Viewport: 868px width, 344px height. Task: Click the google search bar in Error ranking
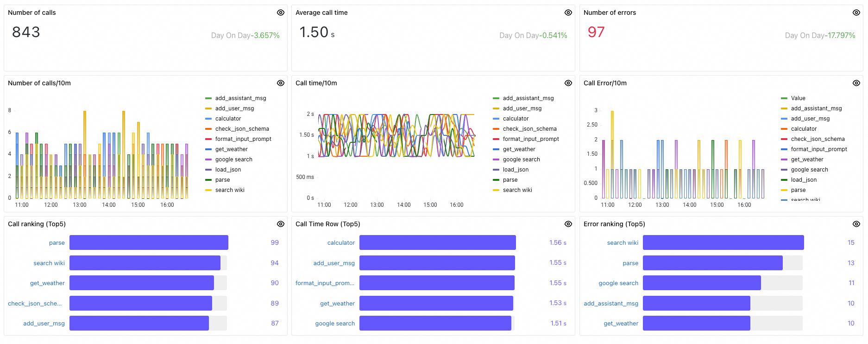pos(702,283)
